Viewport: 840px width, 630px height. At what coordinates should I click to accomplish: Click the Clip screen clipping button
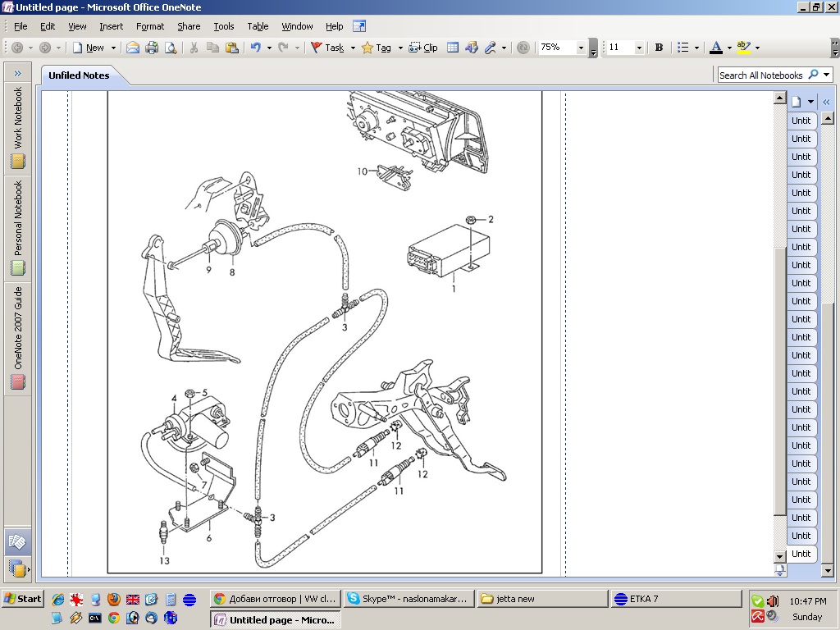[423, 48]
